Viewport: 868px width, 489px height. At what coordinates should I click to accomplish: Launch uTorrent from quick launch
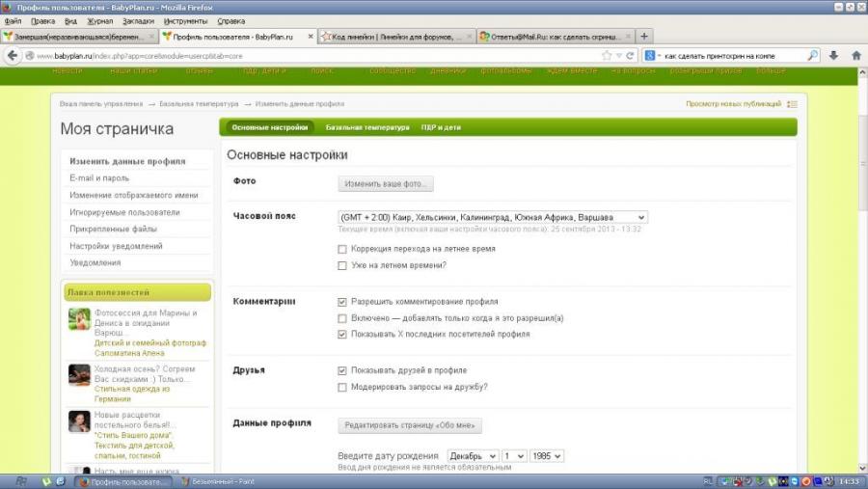click(46, 482)
